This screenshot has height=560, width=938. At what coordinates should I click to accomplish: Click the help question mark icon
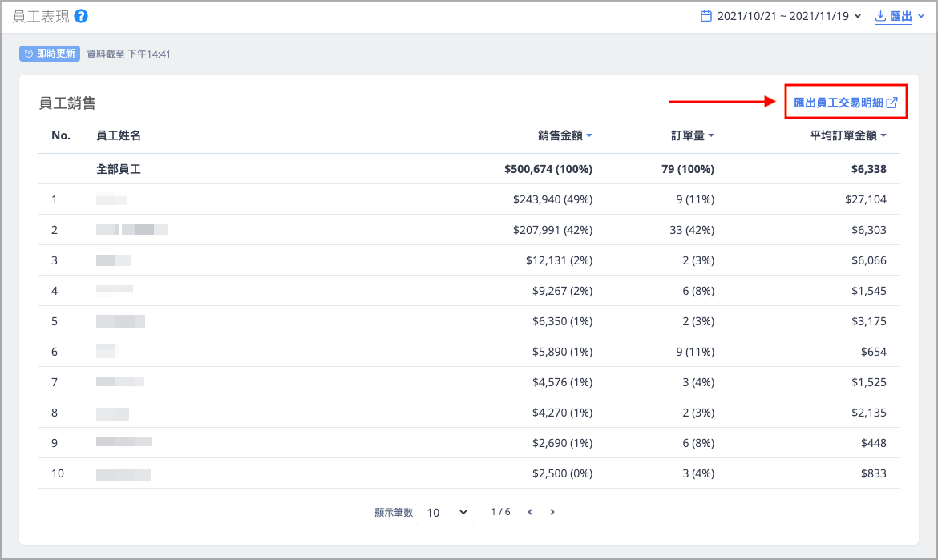80,16
